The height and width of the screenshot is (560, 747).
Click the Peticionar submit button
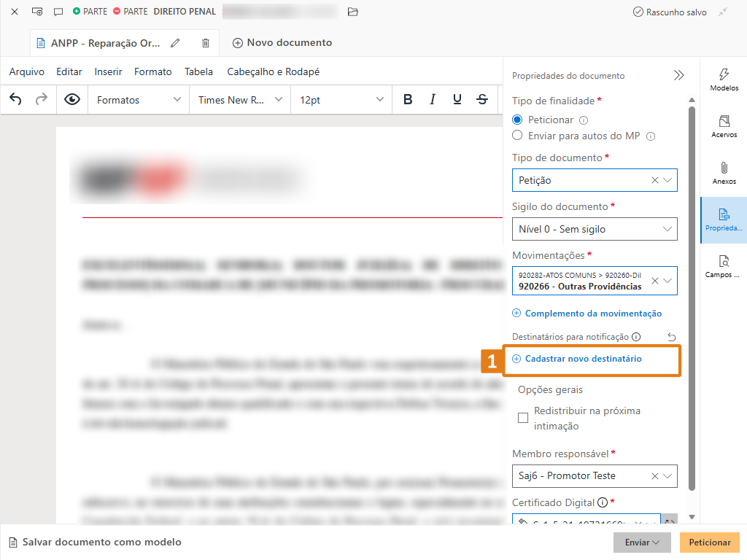(x=709, y=542)
